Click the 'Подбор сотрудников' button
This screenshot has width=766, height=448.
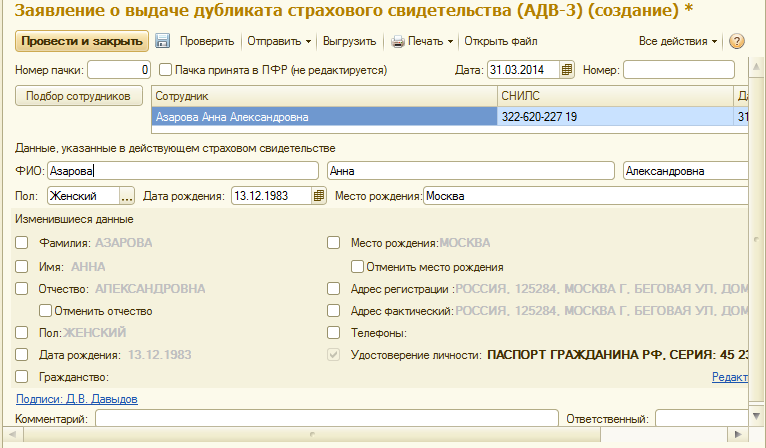[79, 96]
